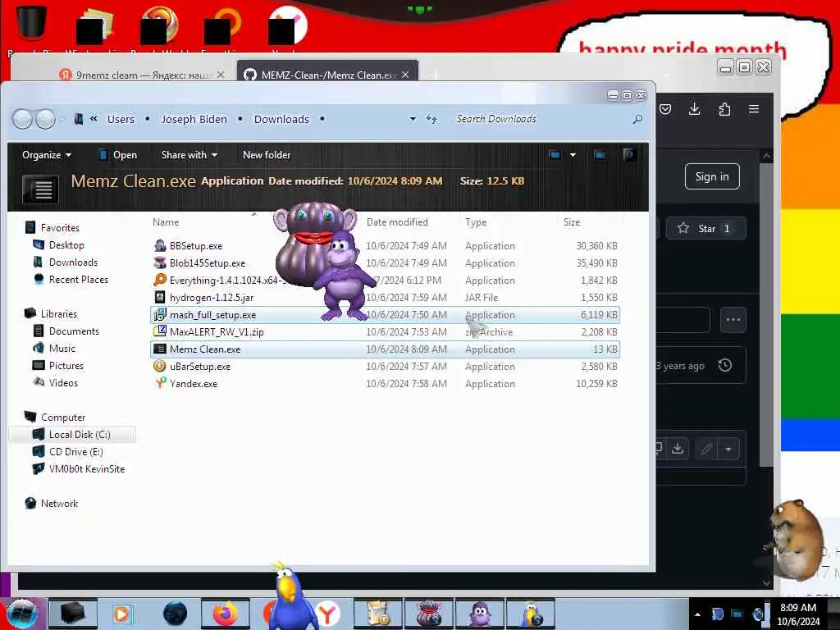
Task: Open the Share with dropdown
Action: [189, 155]
